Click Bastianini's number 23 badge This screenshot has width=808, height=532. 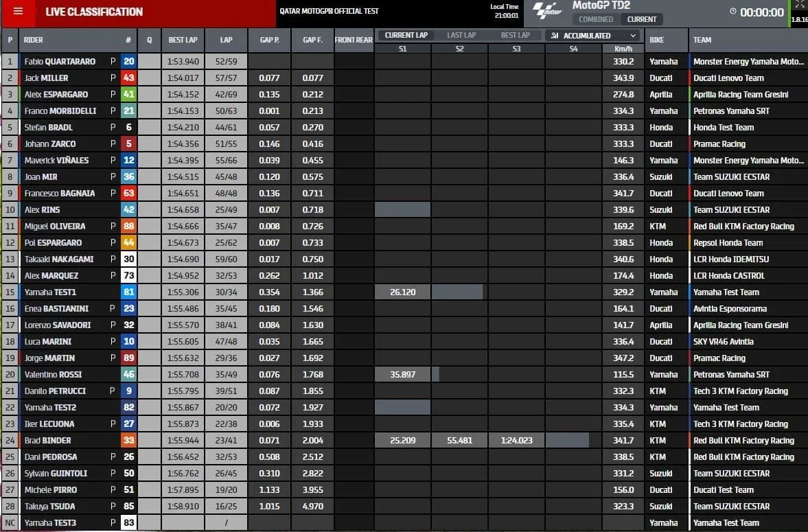[129, 309]
